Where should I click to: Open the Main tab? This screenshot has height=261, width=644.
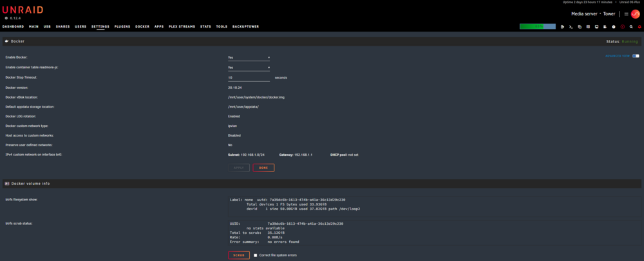pos(33,26)
